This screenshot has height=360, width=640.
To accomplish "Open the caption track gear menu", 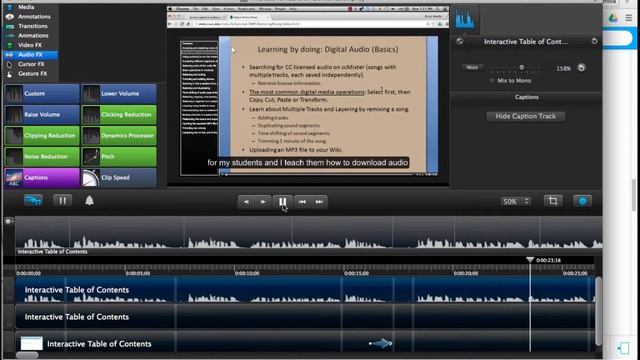I will click(8, 221).
